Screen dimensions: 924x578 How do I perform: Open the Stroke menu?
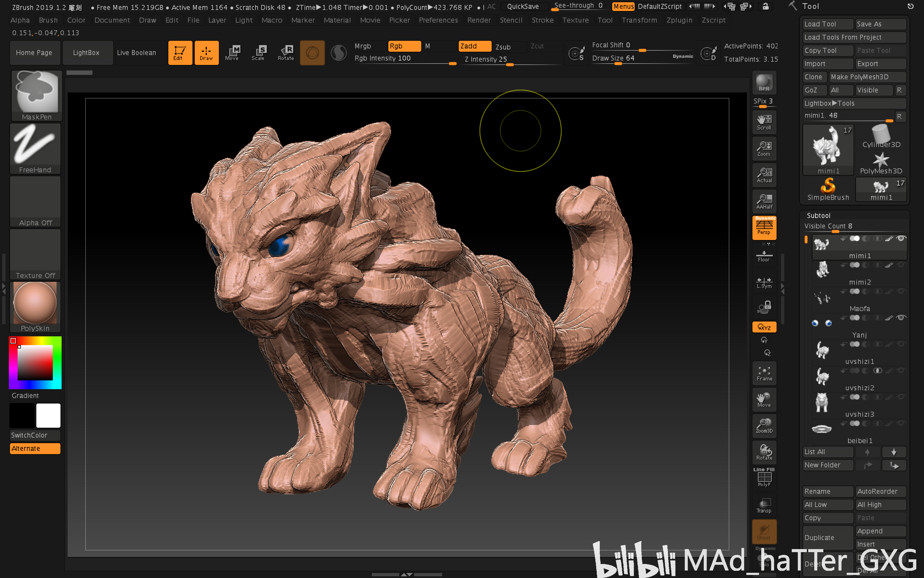[x=543, y=20]
